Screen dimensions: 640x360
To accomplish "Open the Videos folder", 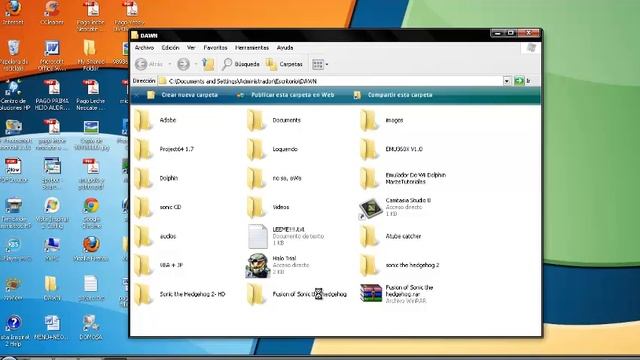I will (268, 207).
